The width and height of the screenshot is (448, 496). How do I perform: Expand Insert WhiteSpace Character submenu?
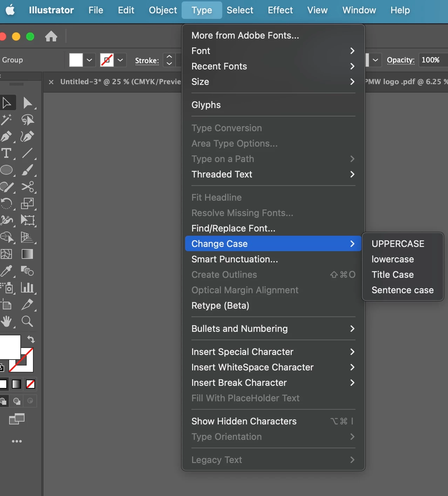pyautogui.click(x=273, y=367)
